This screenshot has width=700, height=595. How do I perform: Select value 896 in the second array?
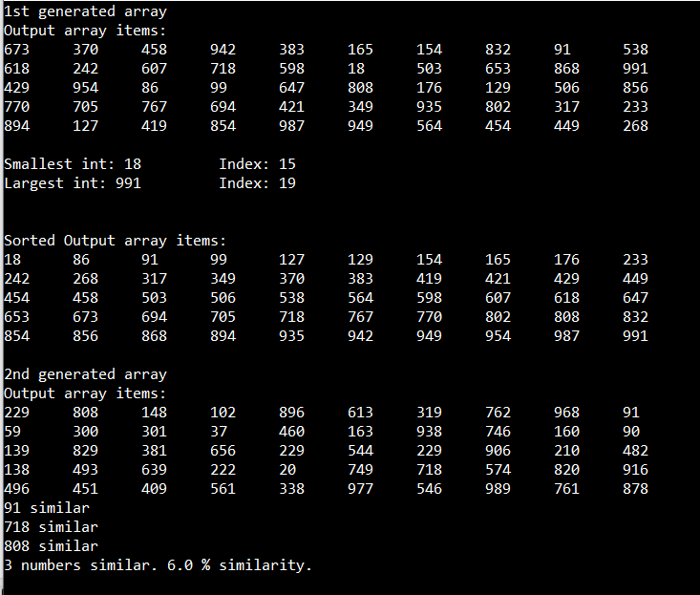291,413
